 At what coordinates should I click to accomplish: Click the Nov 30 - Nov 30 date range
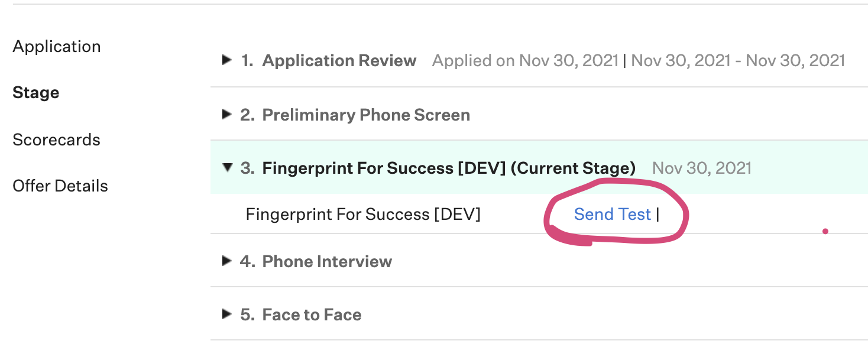pyautogui.click(x=738, y=60)
